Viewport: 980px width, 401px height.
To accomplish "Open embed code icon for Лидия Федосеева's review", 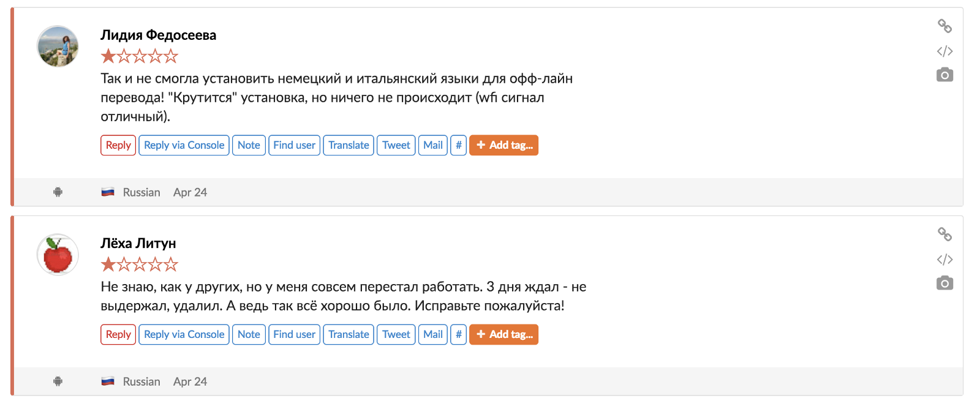I will click(x=944, y=51).
